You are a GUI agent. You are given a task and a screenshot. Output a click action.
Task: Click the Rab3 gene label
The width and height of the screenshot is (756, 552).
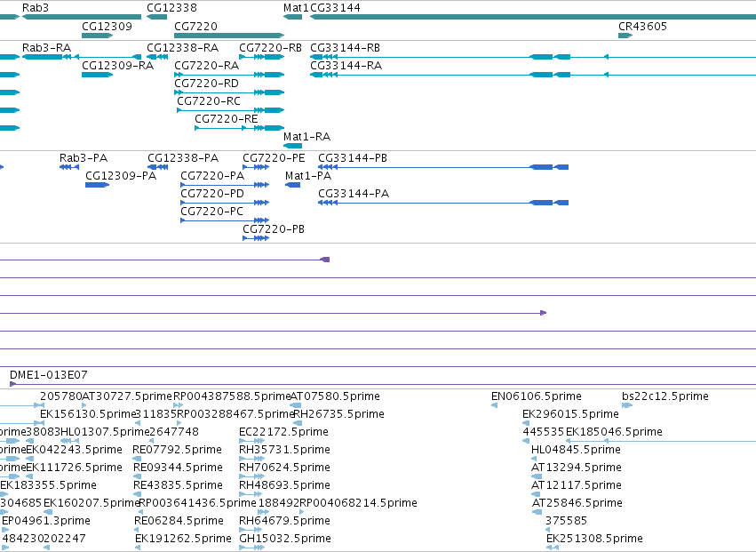coord(36,8)
